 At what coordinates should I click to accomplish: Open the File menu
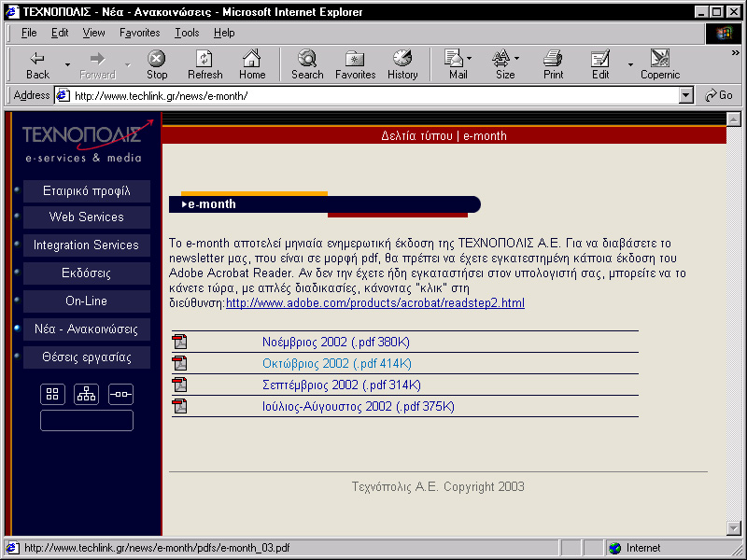pos(29,33)
